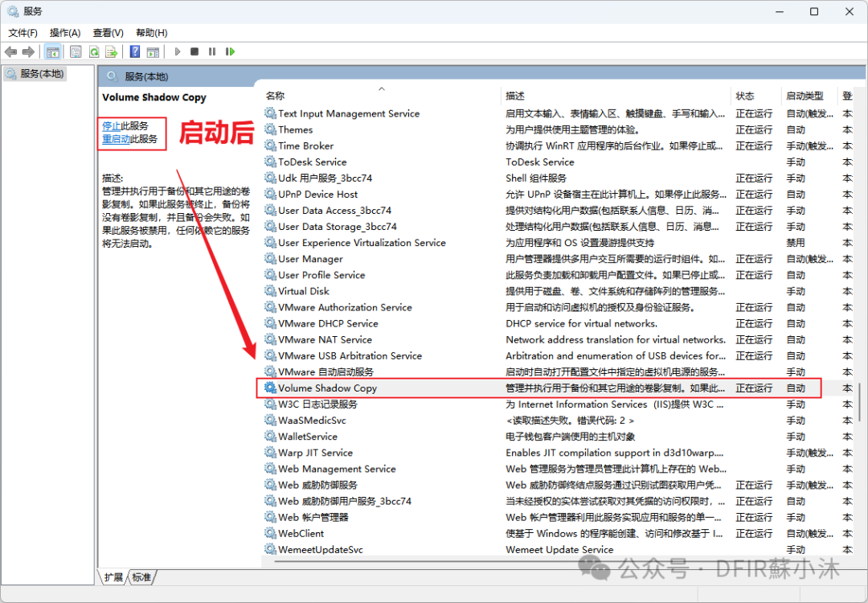The height and width of the screenshot is (603, 868).
Task: Sort by the 描述 column header
Action: (x=616, y=96)
